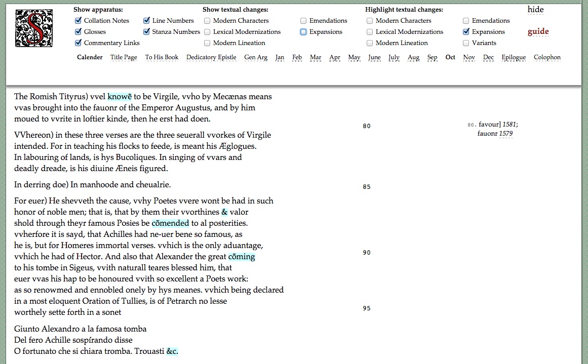This screenshot has width=588, height=364.
Task: Click the collation variant 'fauonr 1579'
Action: (495, 134)
